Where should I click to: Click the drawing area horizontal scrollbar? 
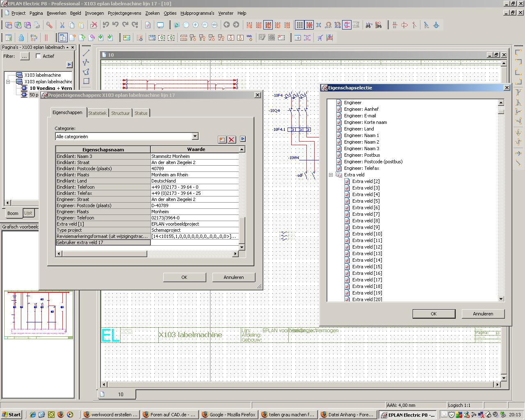point(301,384)
